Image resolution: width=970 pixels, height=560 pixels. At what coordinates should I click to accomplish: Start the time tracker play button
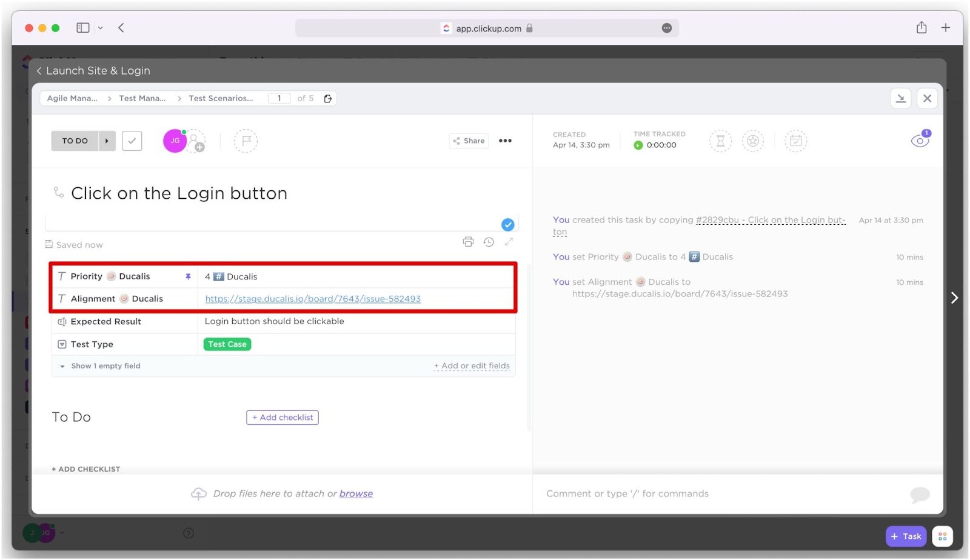click(638, 145)
